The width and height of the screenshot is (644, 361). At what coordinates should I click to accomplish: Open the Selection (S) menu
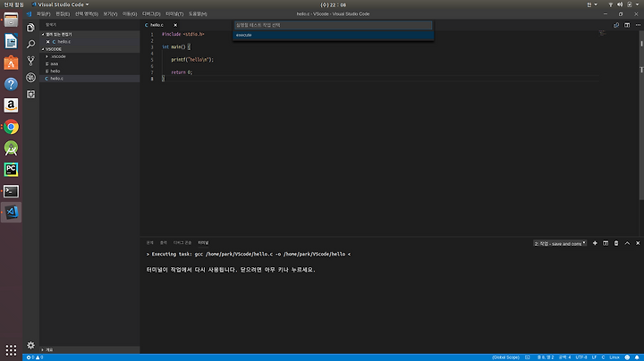point(86,14)
